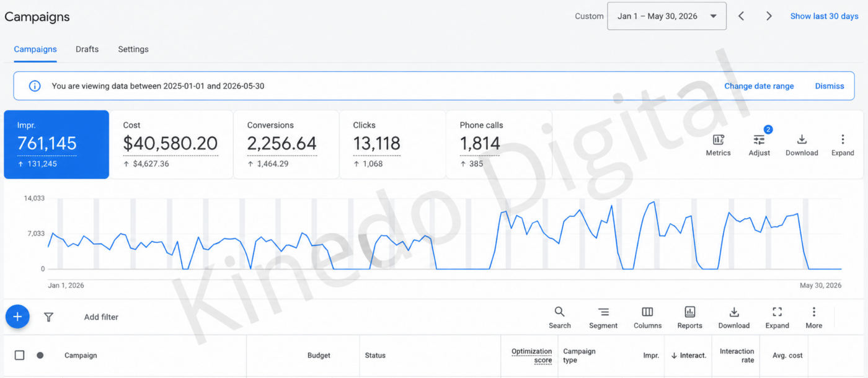Viewport: 868px width, 378px height.
Task: Switch to the Campaigns tab
Action: [x=35, y=49]
